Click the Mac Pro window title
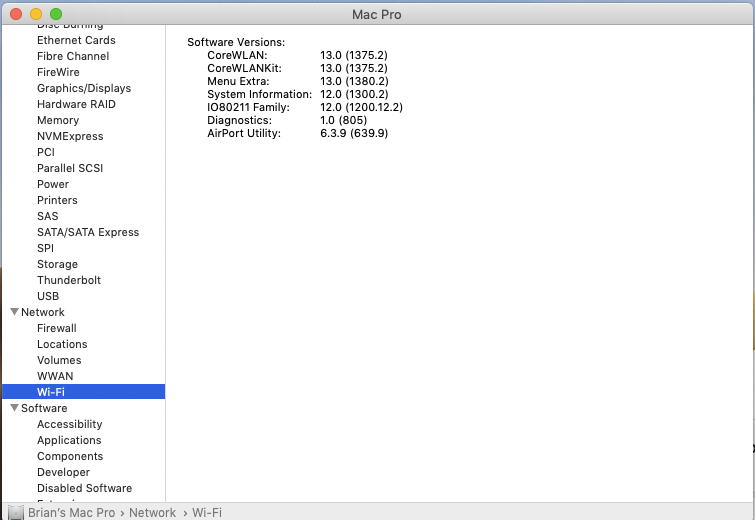 tap(377, 14)
